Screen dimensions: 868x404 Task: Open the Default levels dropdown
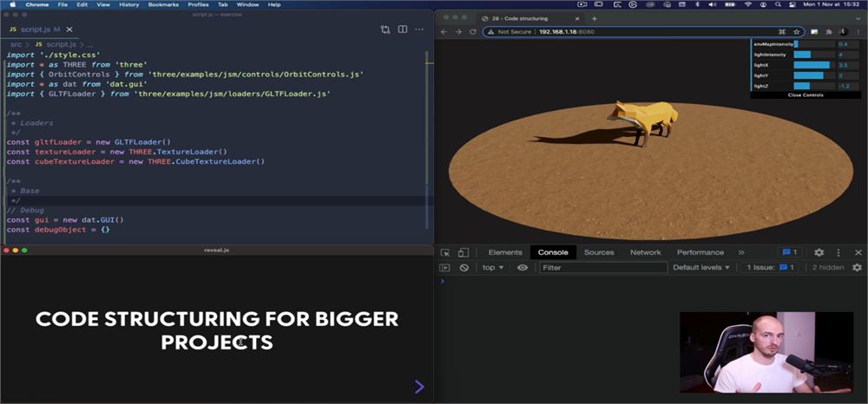tap(701, 268)
